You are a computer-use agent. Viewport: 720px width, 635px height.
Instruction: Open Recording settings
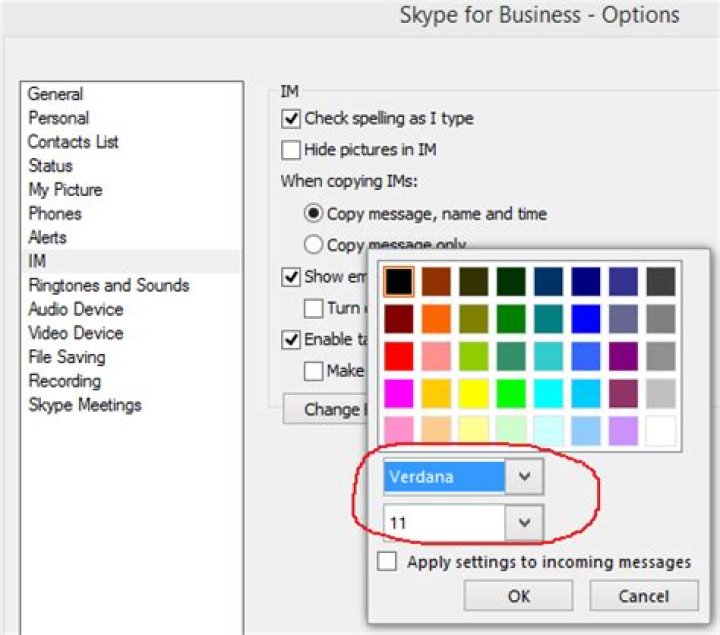click(x=65, y=381)
